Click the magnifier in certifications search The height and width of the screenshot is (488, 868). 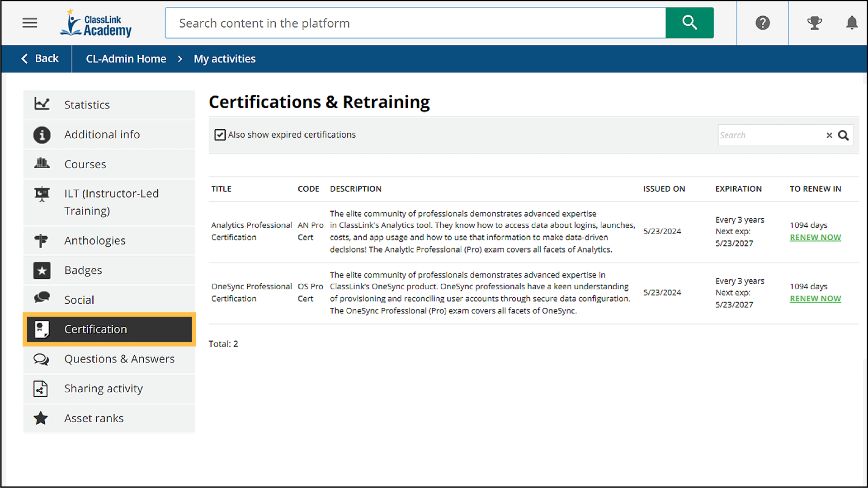[844, 135]
